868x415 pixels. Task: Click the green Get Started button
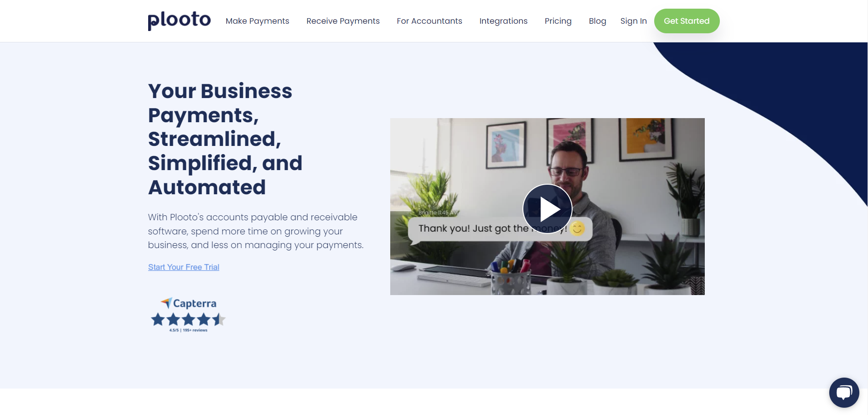(x=687, y=21)
